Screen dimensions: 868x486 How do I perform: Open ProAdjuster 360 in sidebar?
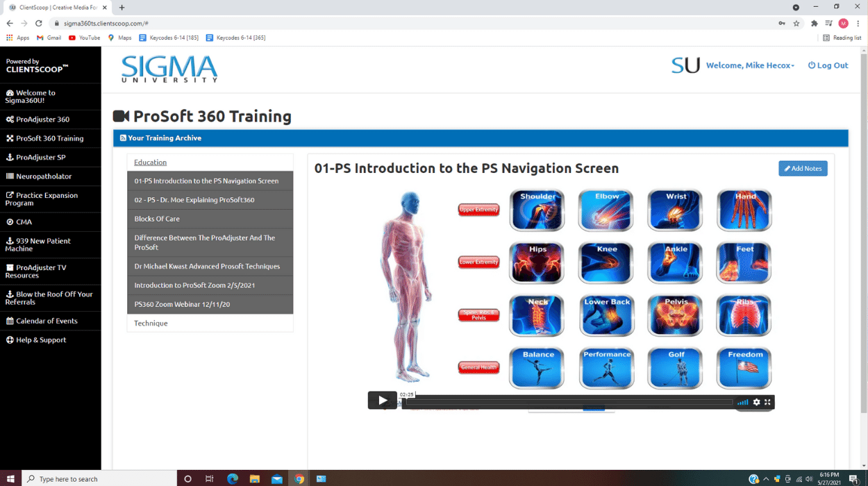(50, 119)
